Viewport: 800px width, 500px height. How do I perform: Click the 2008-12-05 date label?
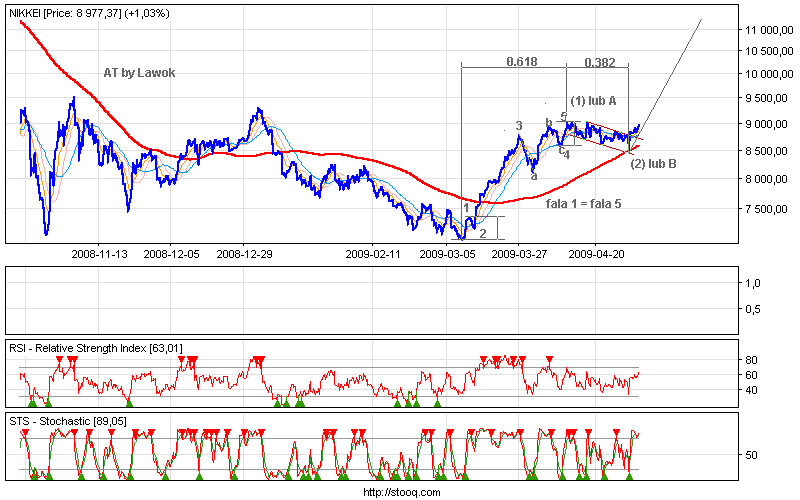coord(171,254)
